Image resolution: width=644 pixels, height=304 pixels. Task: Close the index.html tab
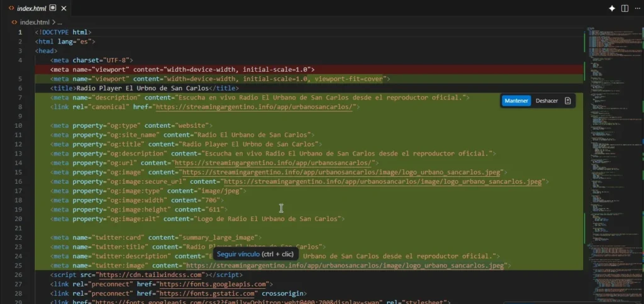[x=64, y=8]
